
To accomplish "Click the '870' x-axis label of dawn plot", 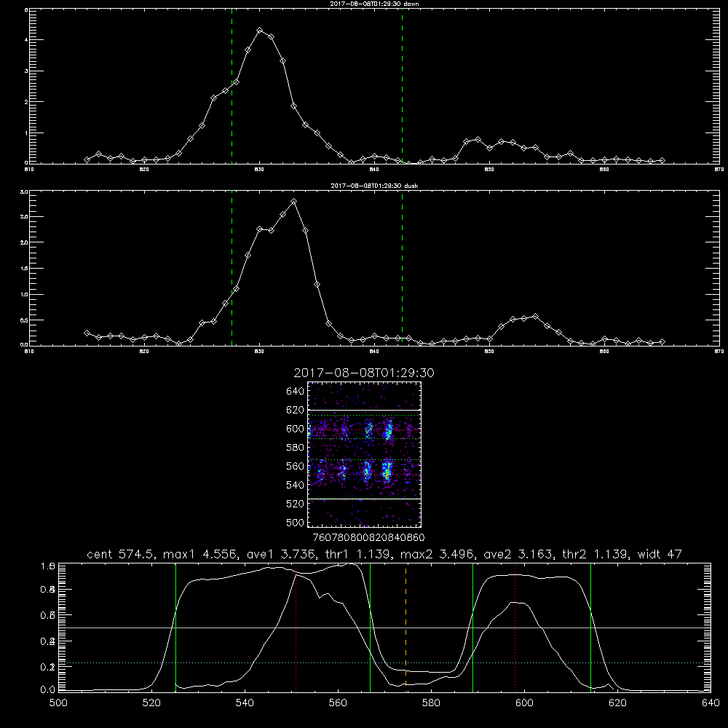I will pos(719,170).
